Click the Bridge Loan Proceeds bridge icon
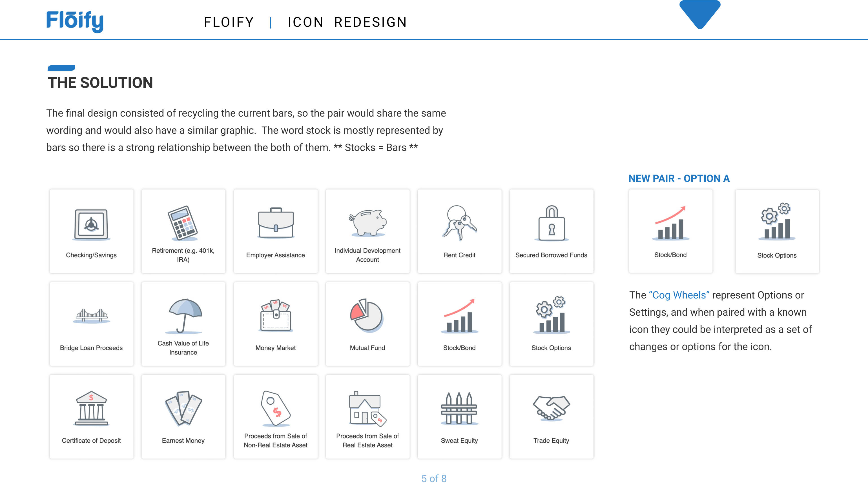Viewport: 868px width, 488px height. pos(91,316)
